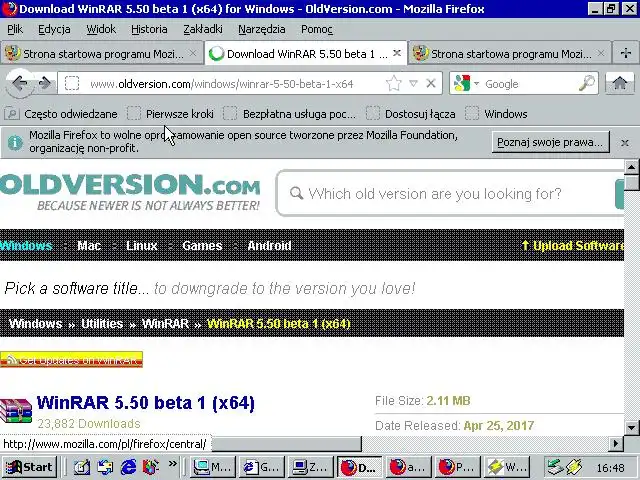
Task: Open Często odwiedzane bookmark folder
Action: [62, 114]
